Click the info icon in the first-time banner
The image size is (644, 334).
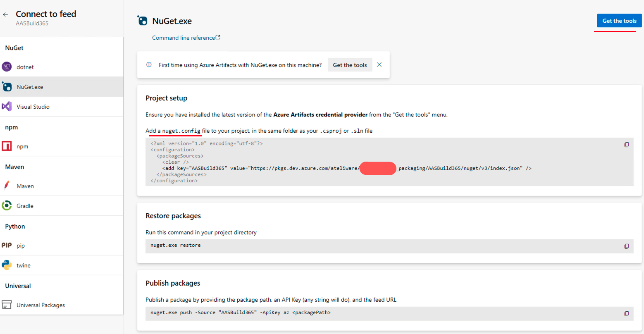point(149,64)
